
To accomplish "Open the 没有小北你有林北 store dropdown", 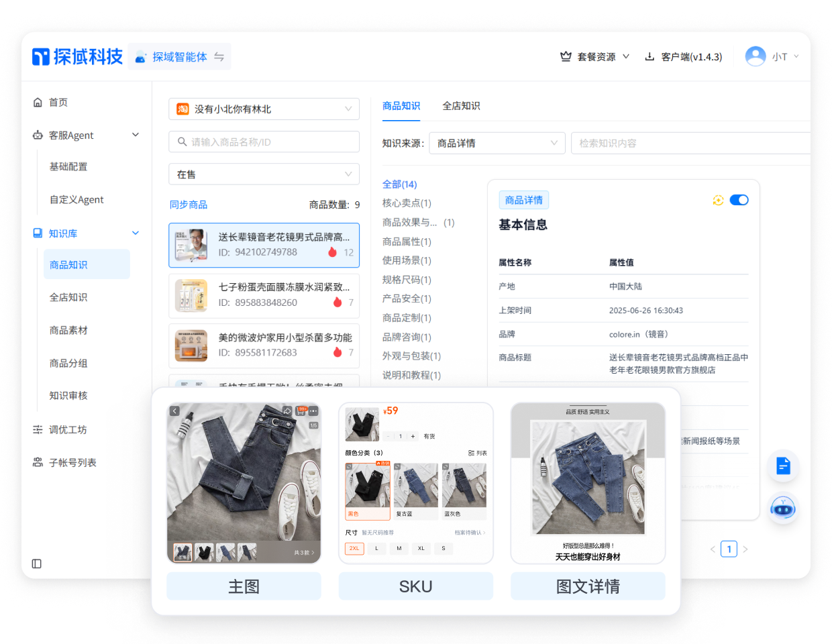I will click(264, 108).
